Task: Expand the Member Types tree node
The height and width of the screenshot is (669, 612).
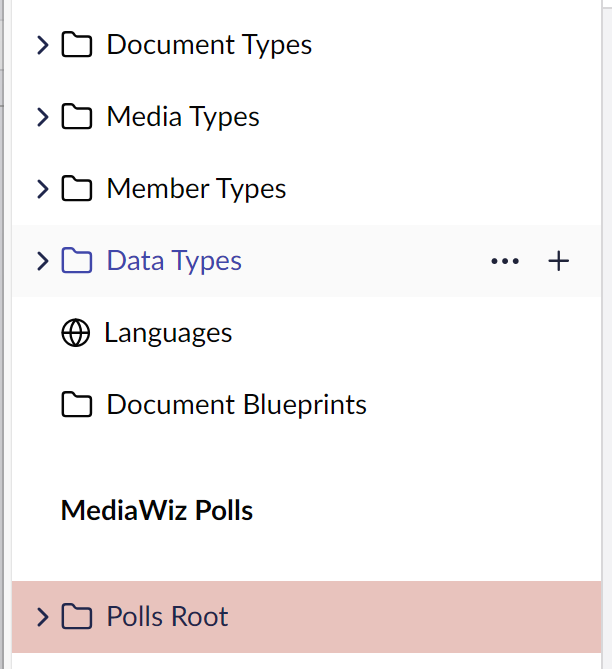Action: tap(42, 189)
